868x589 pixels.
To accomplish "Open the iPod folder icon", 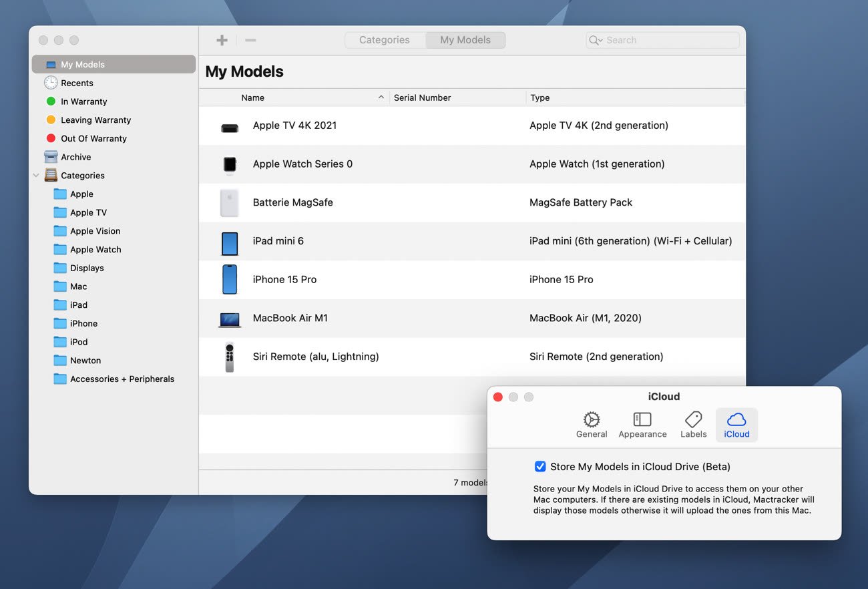I will (x=60, y=342).
